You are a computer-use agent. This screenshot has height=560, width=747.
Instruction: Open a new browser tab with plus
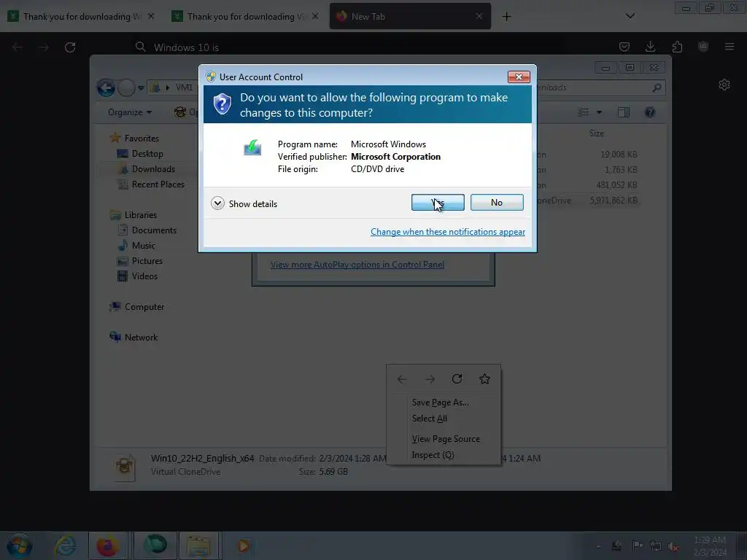[x=506, y=17]
